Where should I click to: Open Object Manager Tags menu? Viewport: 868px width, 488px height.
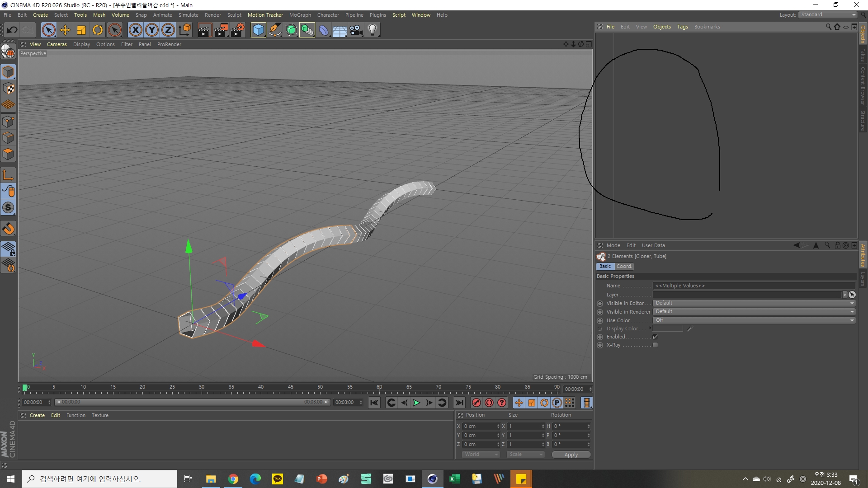(x=682, y=27)
